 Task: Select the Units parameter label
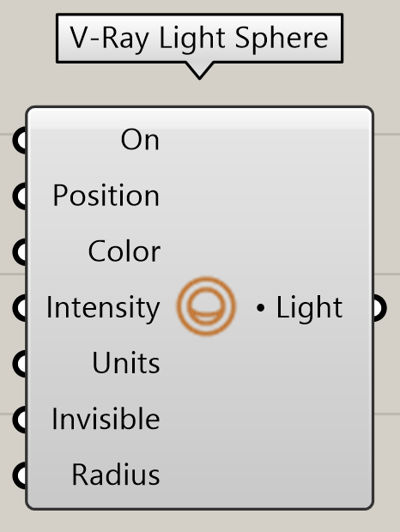[x=126, y=363]
